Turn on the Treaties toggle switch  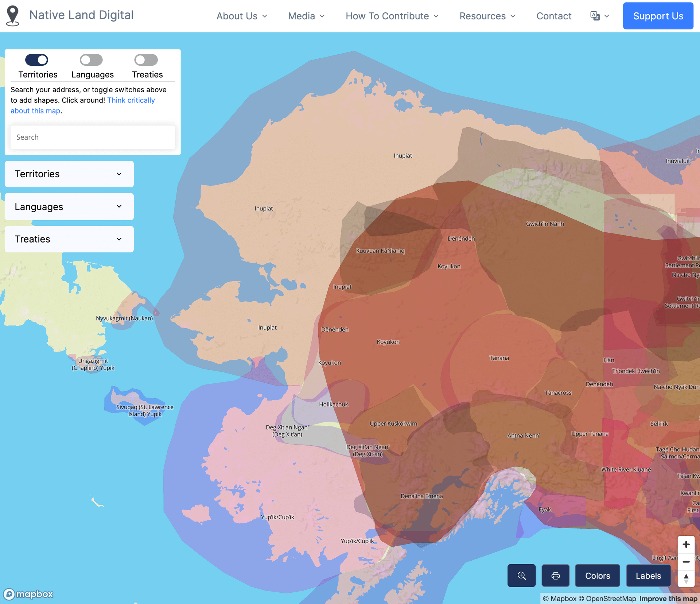[x=146, y=60]
